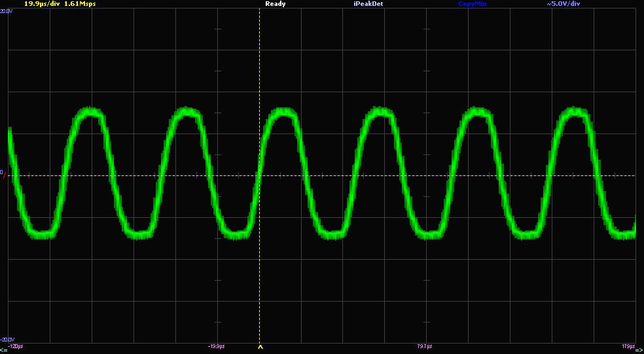Open the ~5.0V/div vertical scale setting
644x354 pixels.
pos(563,4)
